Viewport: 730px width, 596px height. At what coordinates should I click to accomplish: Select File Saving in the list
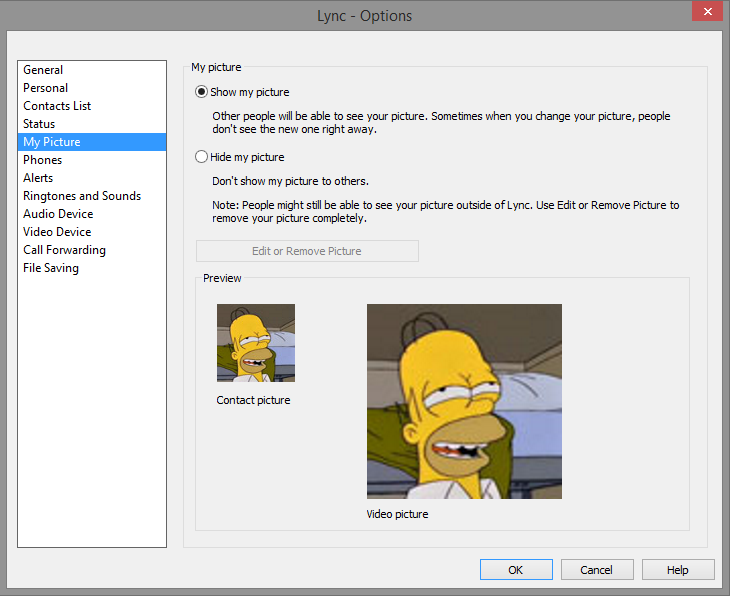pyautogui.click(x=92, y=268)
